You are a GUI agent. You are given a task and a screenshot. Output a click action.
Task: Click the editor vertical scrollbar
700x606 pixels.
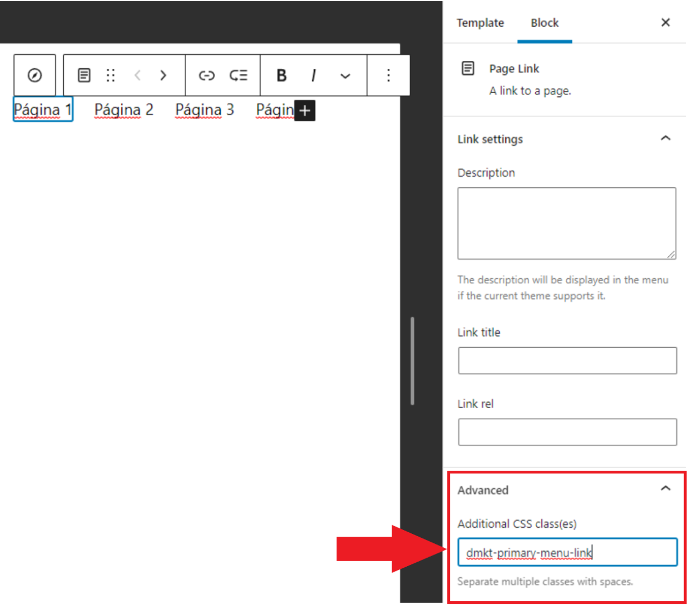pos(412,360)
